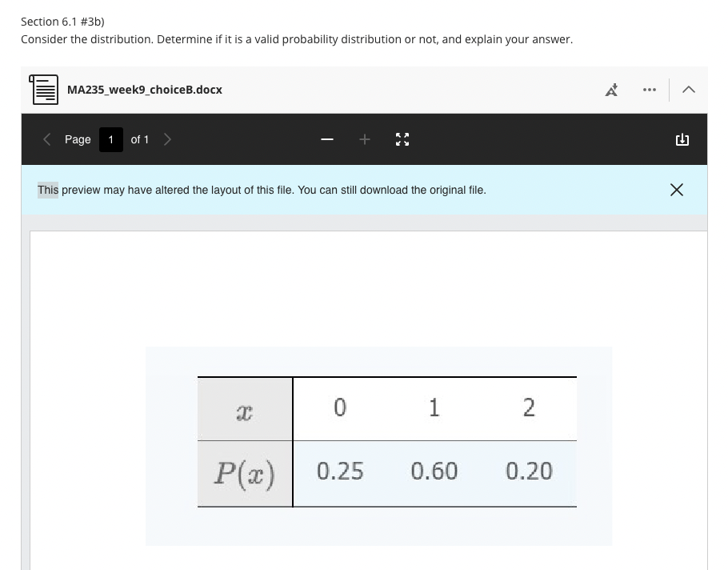Click the of 1 page count label

coord(139,139)
